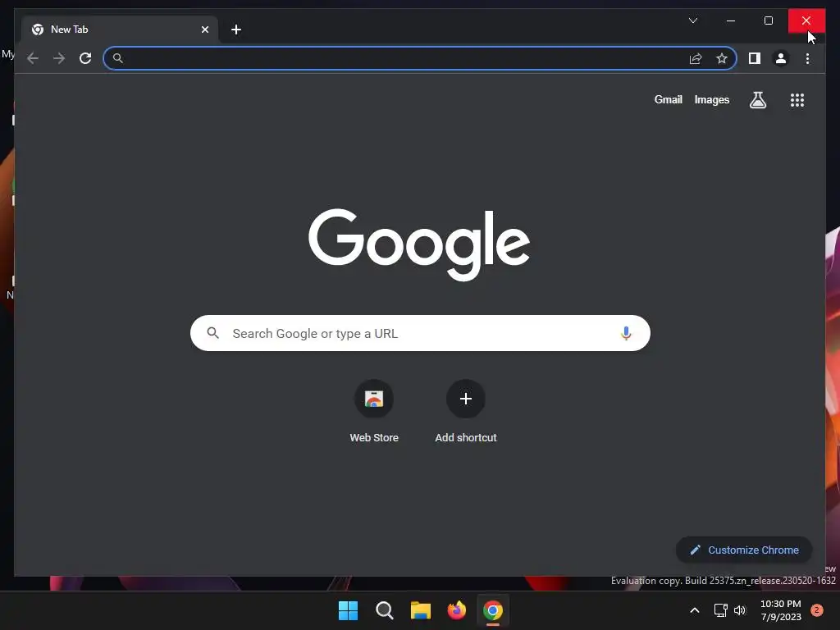Open the Windows Start menu

348,610
